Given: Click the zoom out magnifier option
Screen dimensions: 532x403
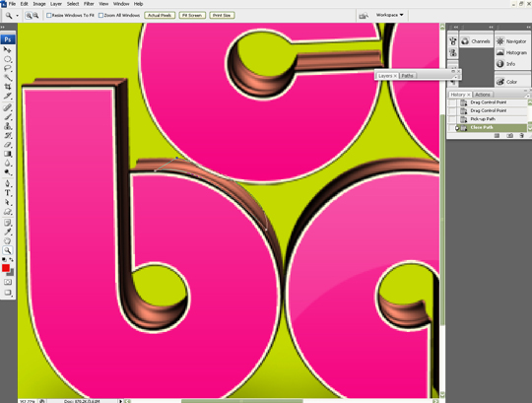Looking at the screenshot, I should pos(35,15).
